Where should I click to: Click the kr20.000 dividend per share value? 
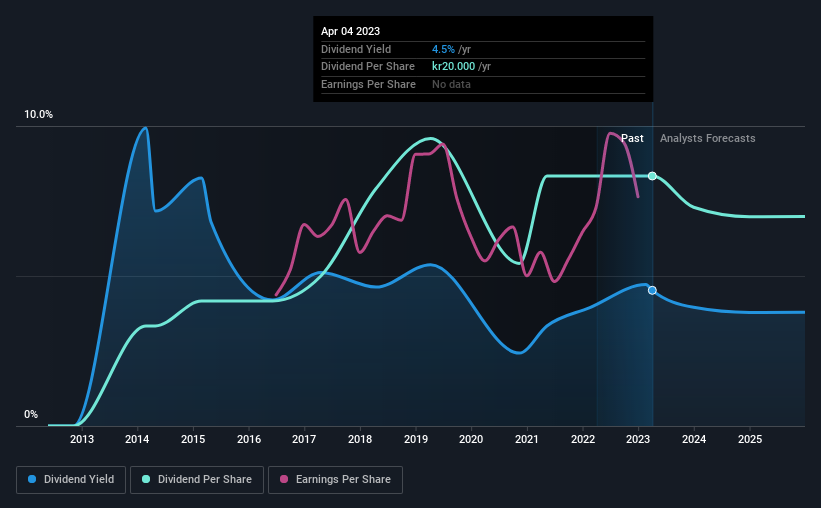(453, 67)
